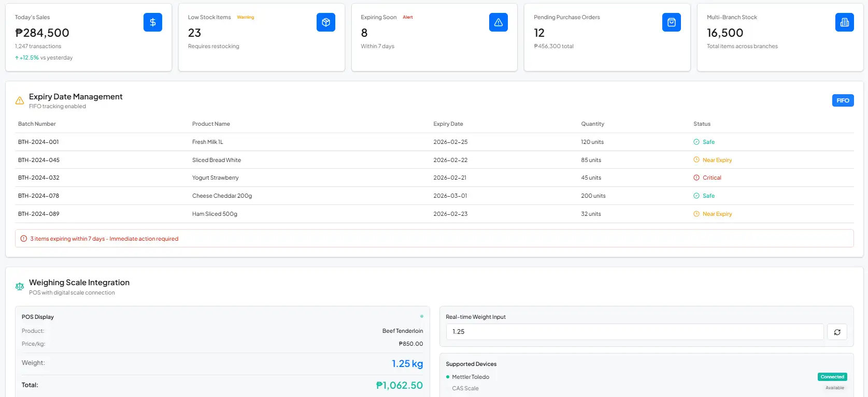Select batch BTH-2024-089
Screen dimensions: 868x397
(39, 214)
